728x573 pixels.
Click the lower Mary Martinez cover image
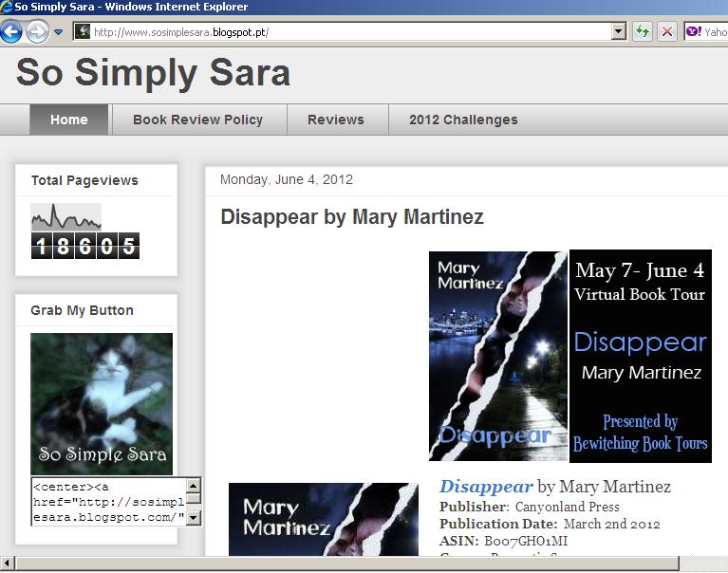click(x=324, y=519)
